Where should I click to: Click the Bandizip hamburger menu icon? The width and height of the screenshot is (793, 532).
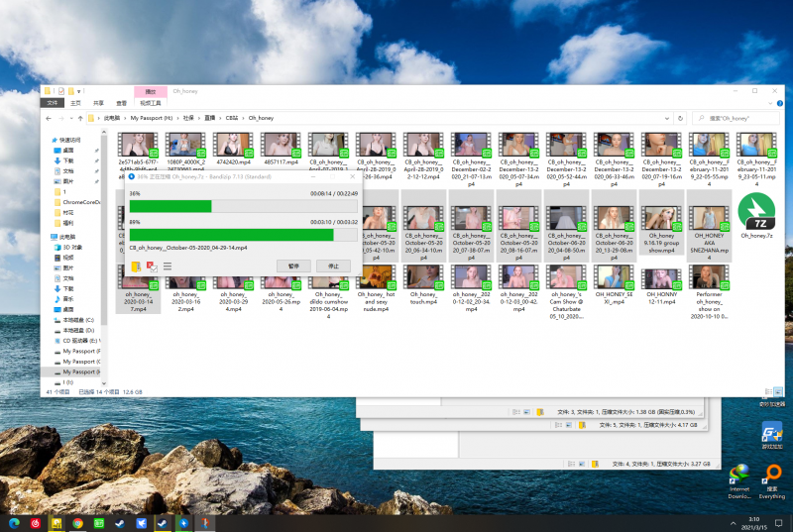click(168, 266)
